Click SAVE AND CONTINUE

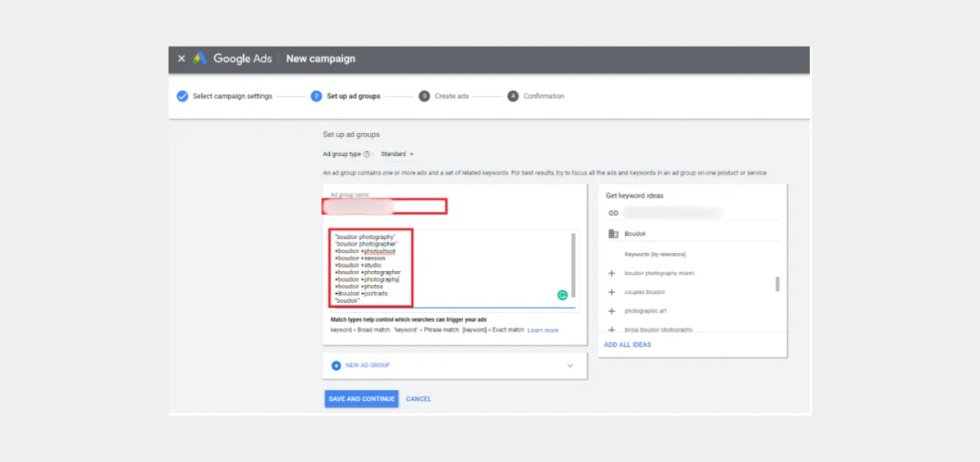click(x=361, y=399)
